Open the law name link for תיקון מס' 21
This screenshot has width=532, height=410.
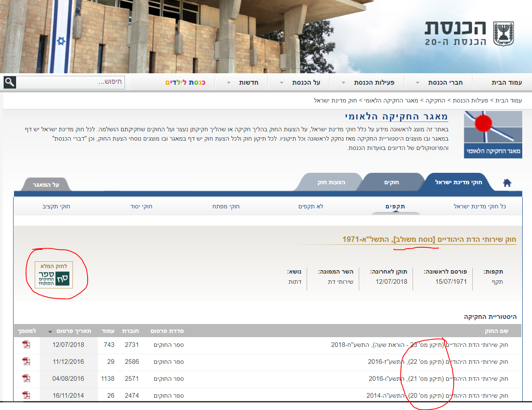tap(438, 379)
